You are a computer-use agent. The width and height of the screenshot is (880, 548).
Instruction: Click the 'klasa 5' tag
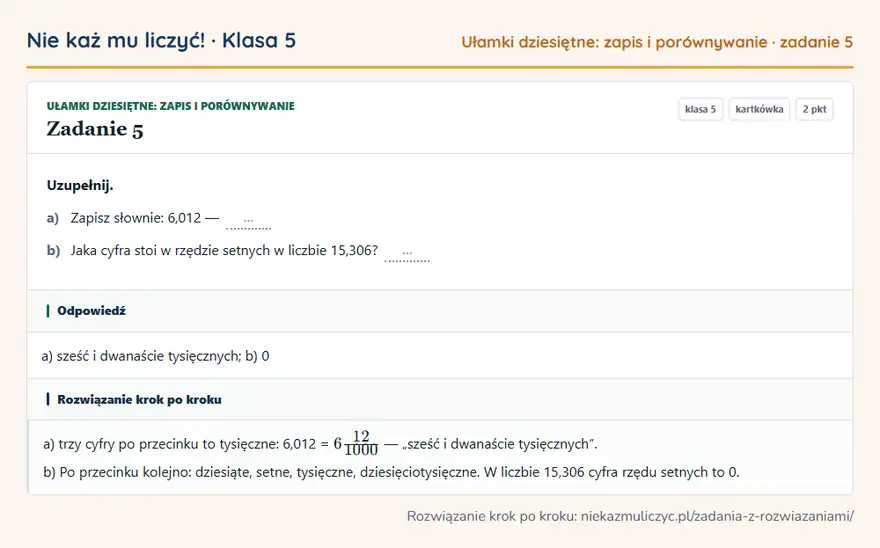click(700, 109)
